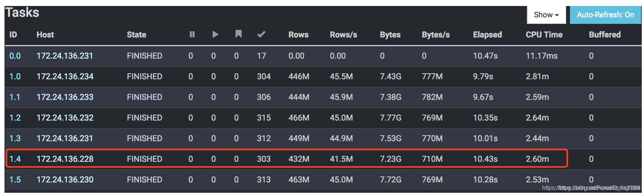Click elapsed time 10.43s
This screenshot has width=644, height=195.
tap(485, 159)
